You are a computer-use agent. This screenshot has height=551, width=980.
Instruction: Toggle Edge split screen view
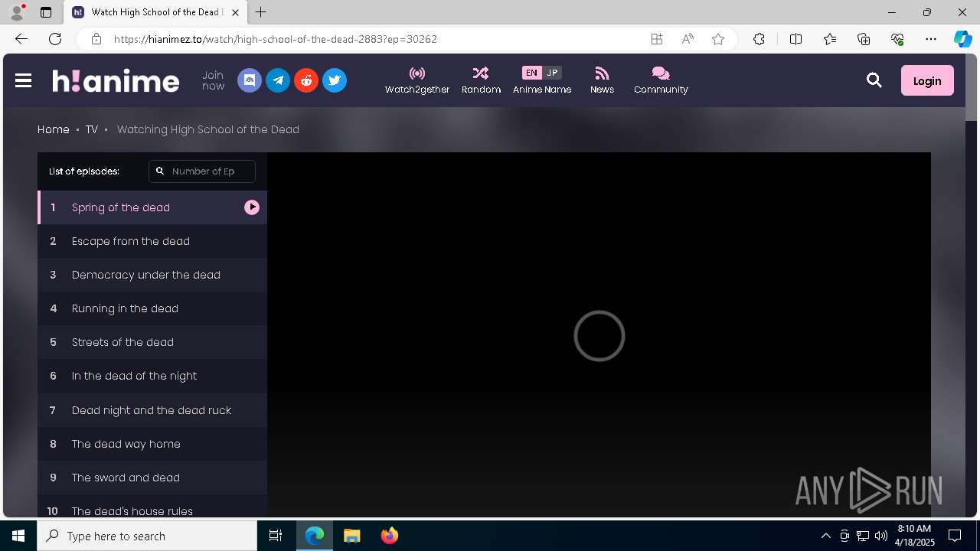click(x=795, y=39)
